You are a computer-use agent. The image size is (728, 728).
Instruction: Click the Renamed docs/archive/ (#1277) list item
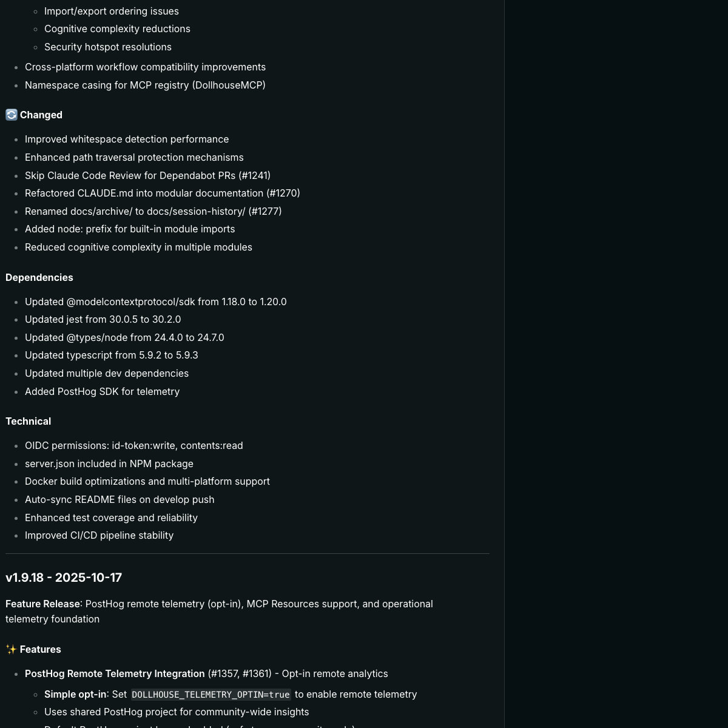click(x=153, y=211)
